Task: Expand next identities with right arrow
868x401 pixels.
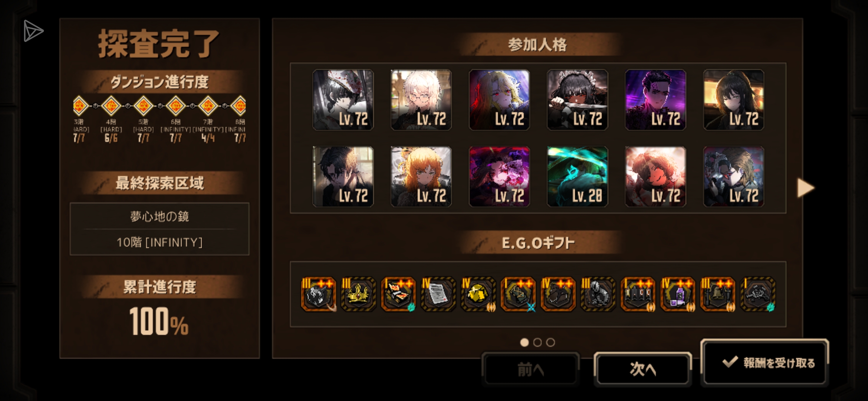Action: (806, 188)
